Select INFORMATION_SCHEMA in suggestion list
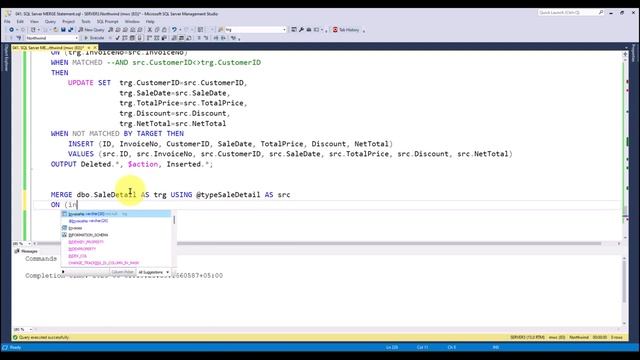 (116, 235)
